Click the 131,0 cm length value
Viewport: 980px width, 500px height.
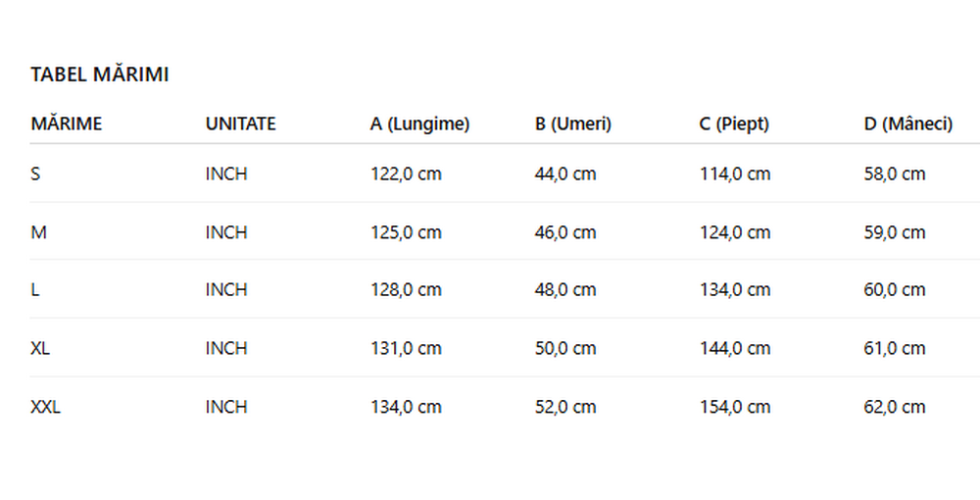tap(407, 348)
